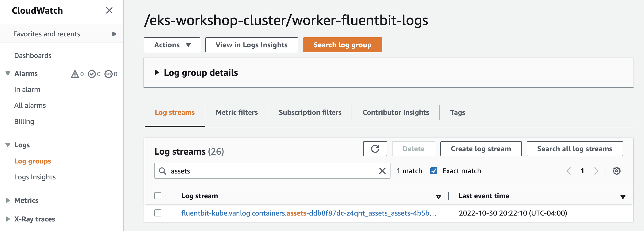Open log streams table settings gear

pos(616,171)
